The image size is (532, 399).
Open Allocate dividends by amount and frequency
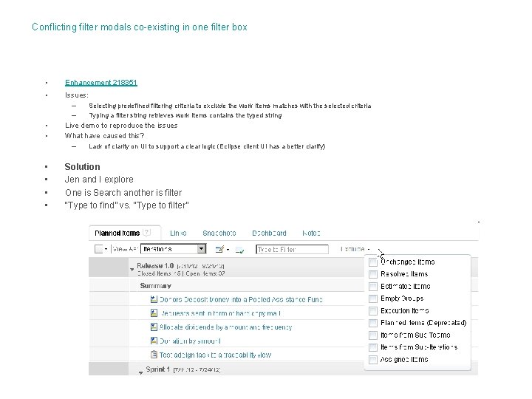pyautogui.click(x=225, y=327)
